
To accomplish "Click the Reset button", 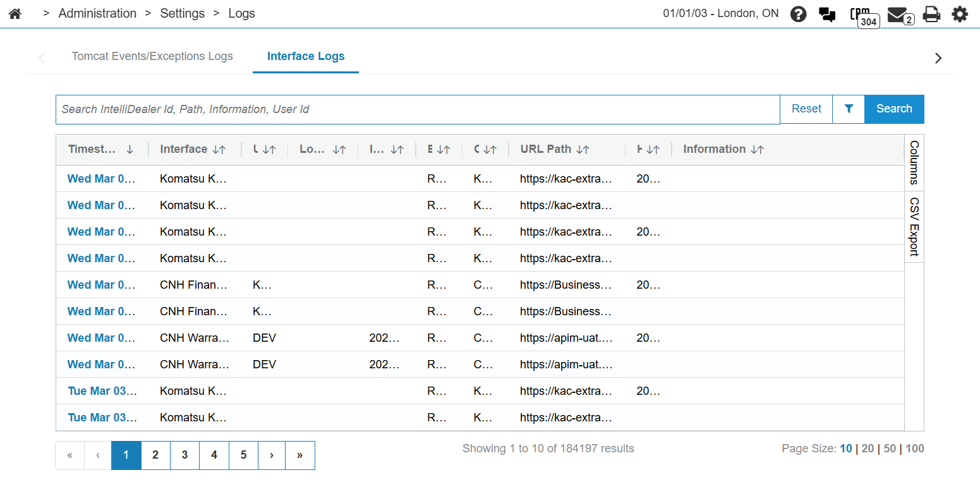I will tap(806, 109).
